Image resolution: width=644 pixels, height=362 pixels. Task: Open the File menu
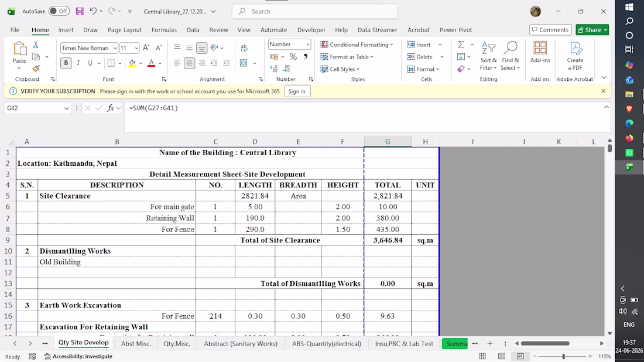pyautogui.click(x=15, y=30)
